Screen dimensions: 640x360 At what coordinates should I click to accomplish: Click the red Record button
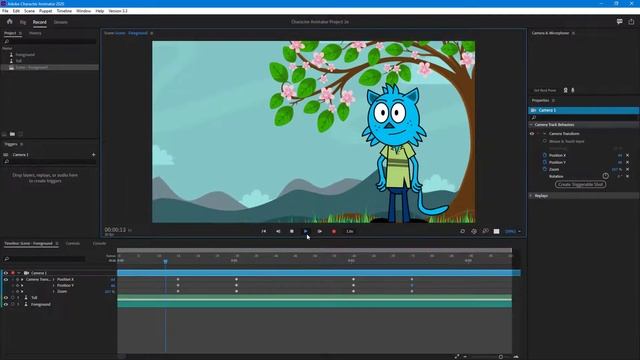(x=333, y=231)
